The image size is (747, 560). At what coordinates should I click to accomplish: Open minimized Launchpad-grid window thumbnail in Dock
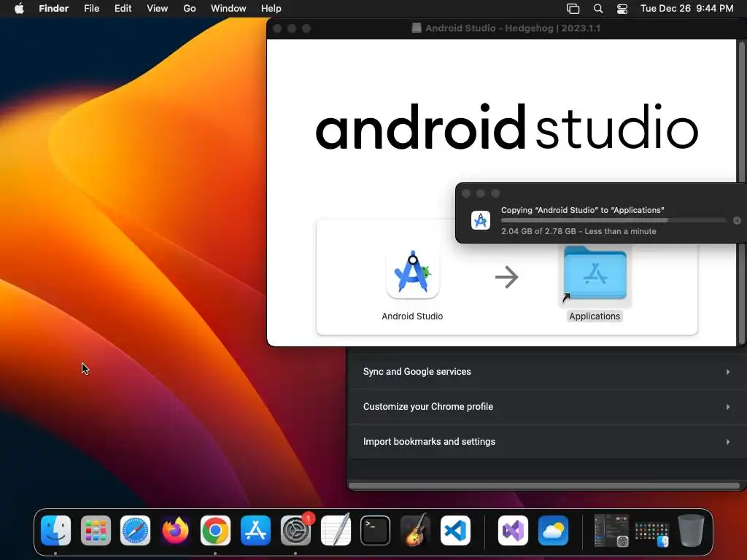tap(651, 534)
